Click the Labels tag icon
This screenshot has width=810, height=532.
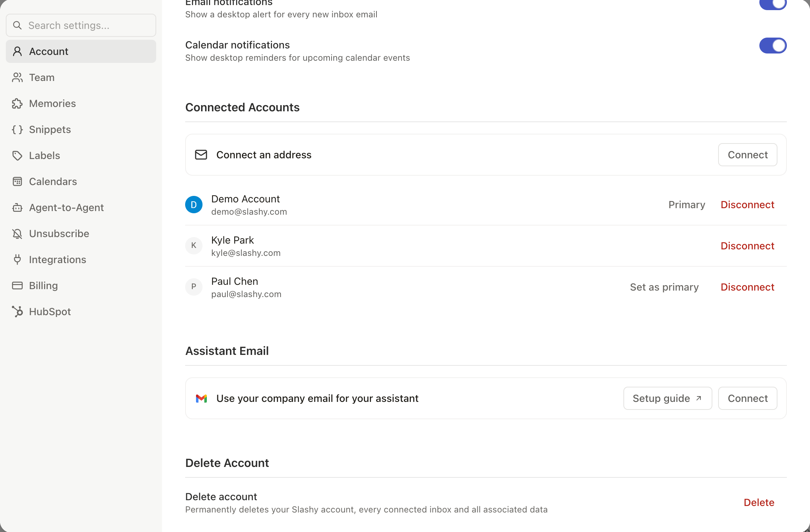pyautogui.click(x=17, y=155)
